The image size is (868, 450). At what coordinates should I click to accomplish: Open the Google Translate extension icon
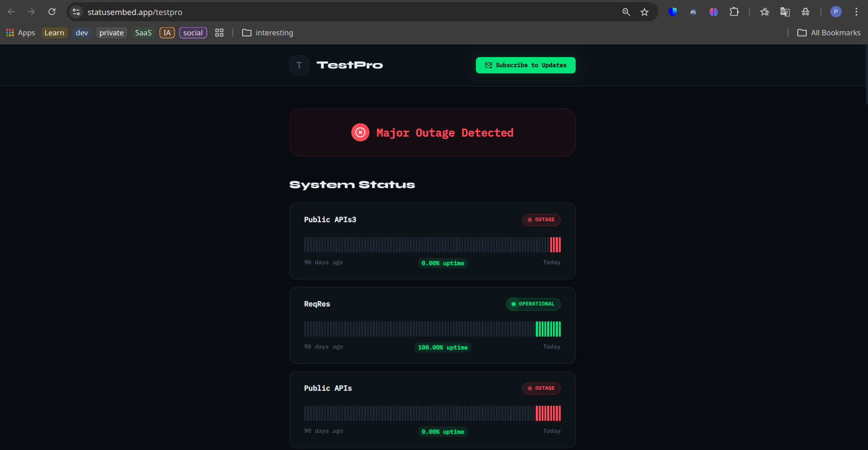tap(785, 12)
